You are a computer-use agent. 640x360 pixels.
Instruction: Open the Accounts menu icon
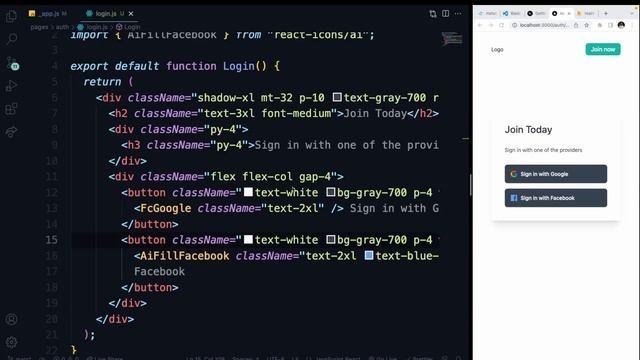pyautogui.click(x=11, y=319)
